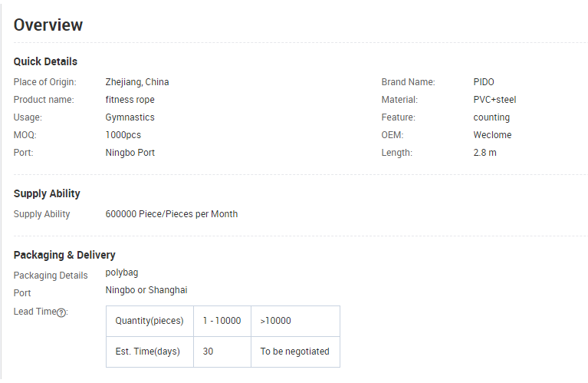
Task: Select the PIDO brand name
Action: (x=484, y=82)
